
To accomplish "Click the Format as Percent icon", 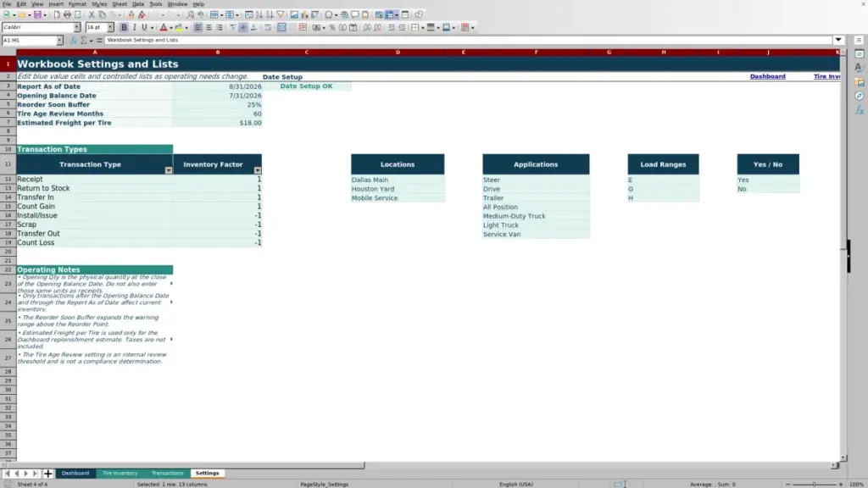I will 332,28.
